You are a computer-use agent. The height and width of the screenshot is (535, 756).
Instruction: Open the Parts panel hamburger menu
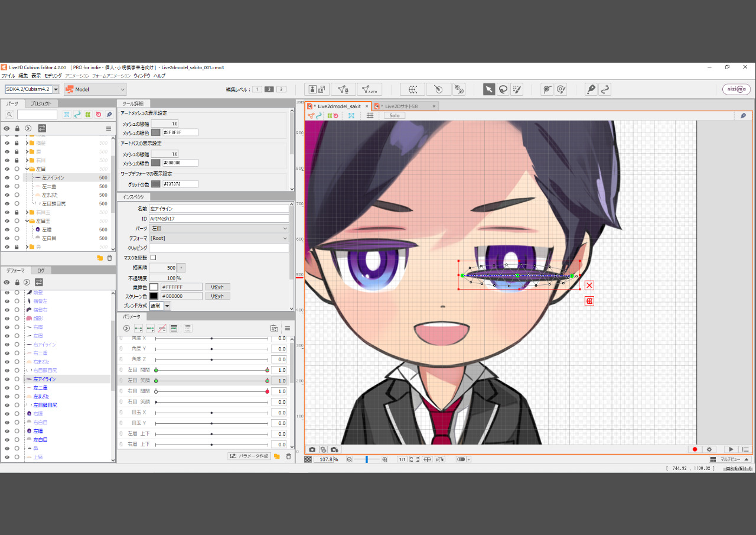point(109,128)
